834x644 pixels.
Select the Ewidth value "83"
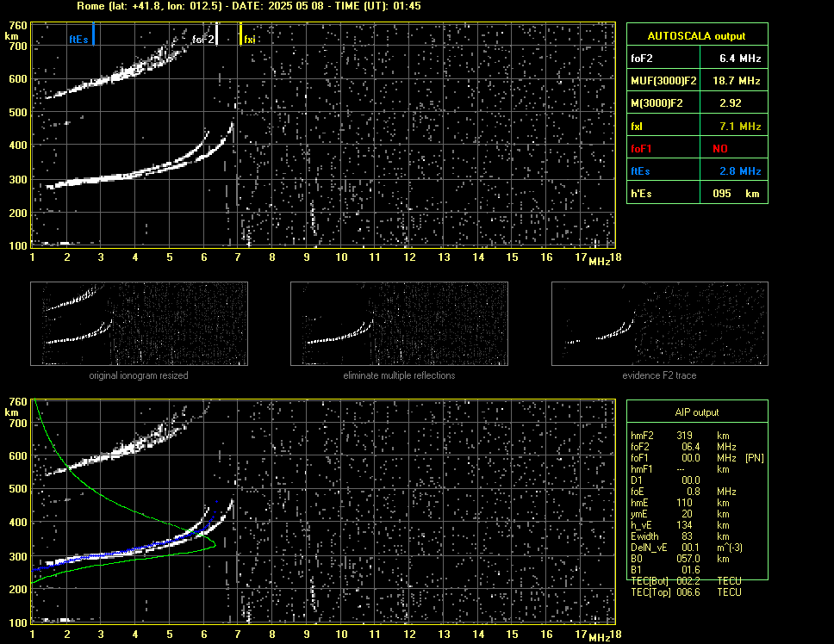pos(688,536)
